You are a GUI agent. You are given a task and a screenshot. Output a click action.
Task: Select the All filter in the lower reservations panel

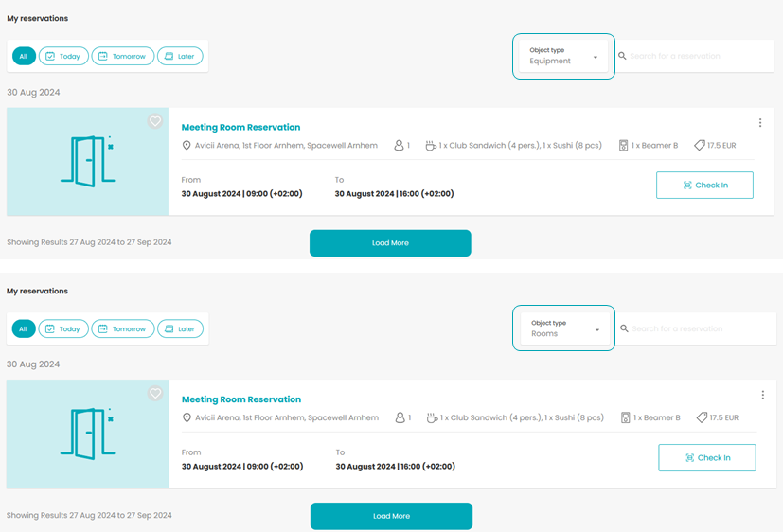pyautogui.click(x=23, y=328)
